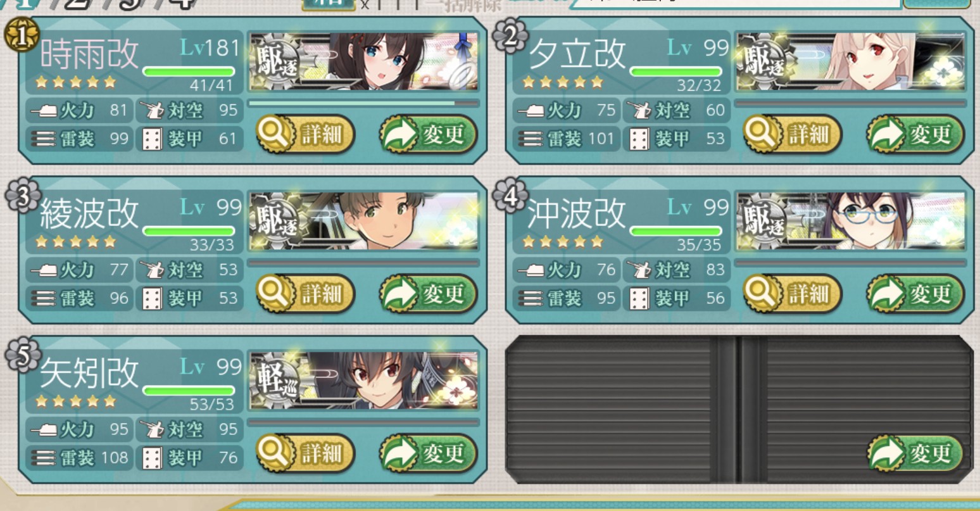Click 変更 for 沖波改
This screenshot has width=980, height=511.
(915, 294)
